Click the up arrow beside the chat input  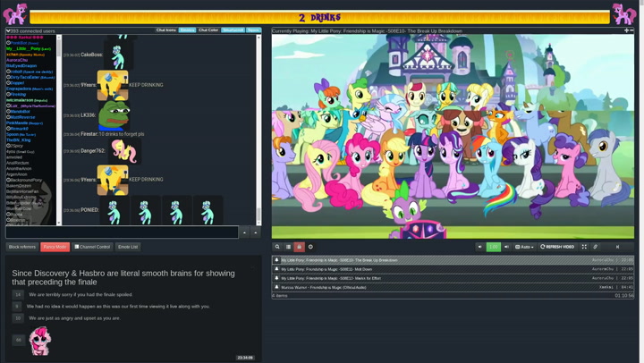point(244,232)
